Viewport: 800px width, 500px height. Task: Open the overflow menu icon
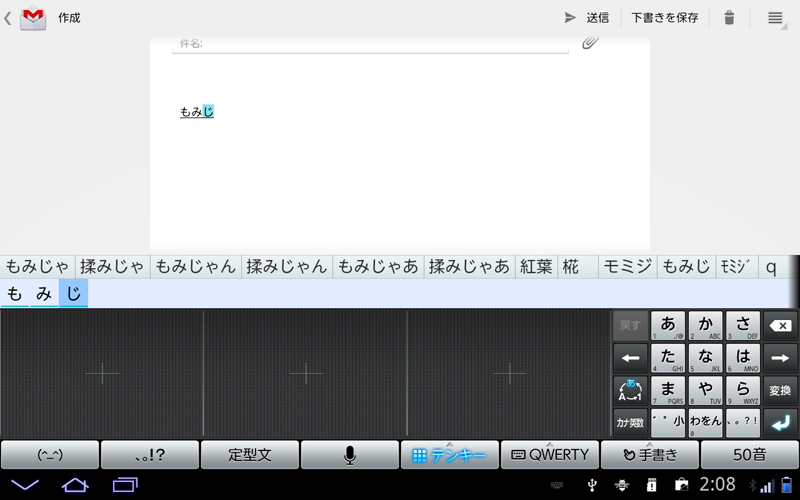pos(775,18)
